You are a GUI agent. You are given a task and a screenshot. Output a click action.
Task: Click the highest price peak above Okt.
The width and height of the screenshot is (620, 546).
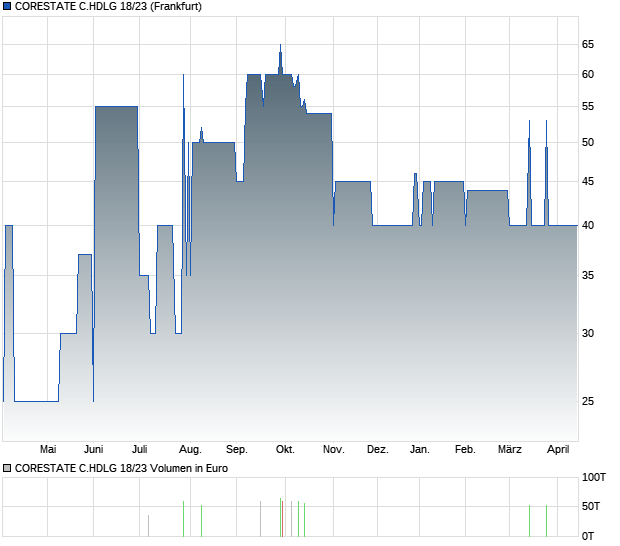[x=280, y=46]
